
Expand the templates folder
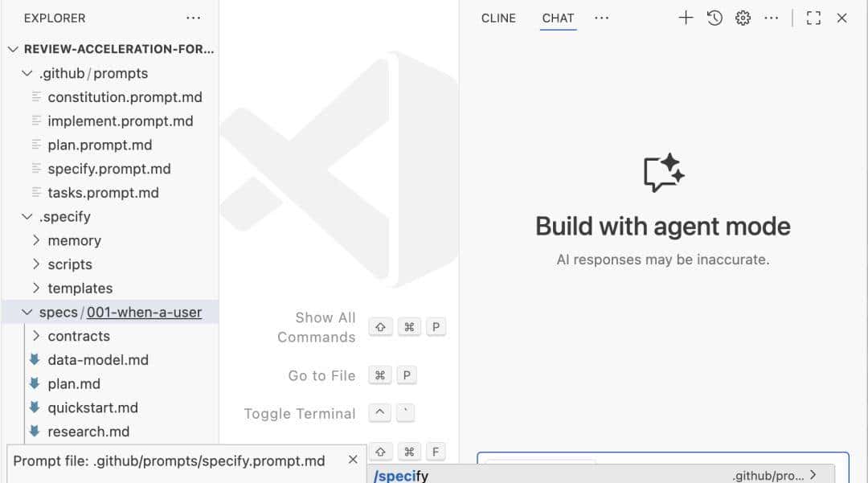pyautogui.click(x=80, y=289)
